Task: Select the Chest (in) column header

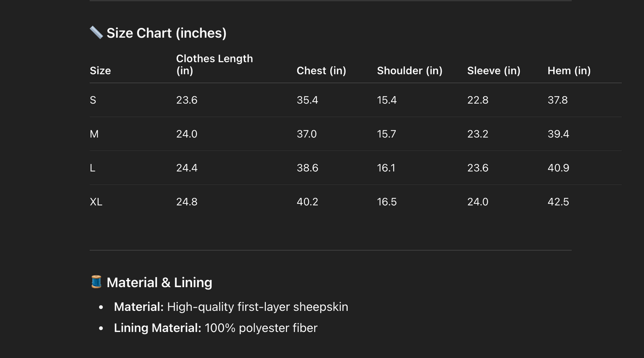Action: pyautogui.click(x=321, y=70)
